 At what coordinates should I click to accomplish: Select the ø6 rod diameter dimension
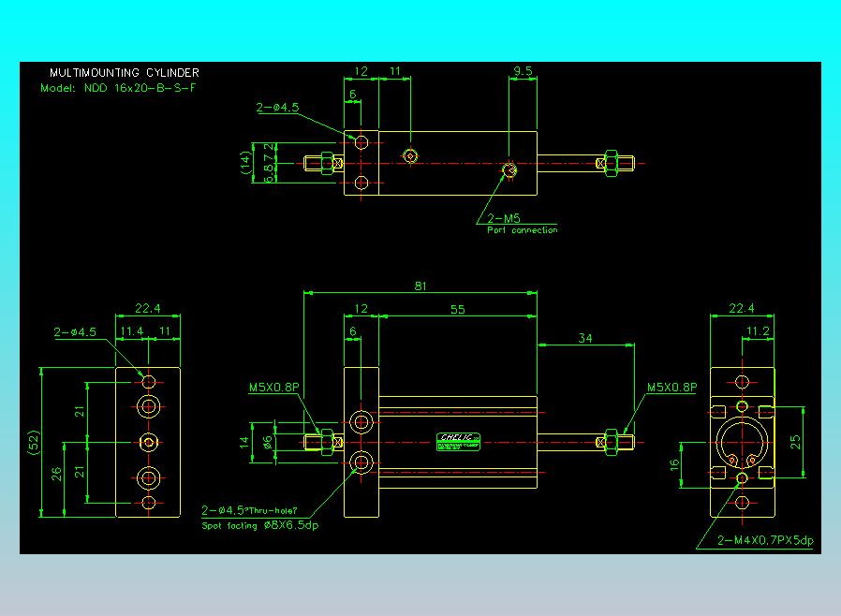(268, 442)
